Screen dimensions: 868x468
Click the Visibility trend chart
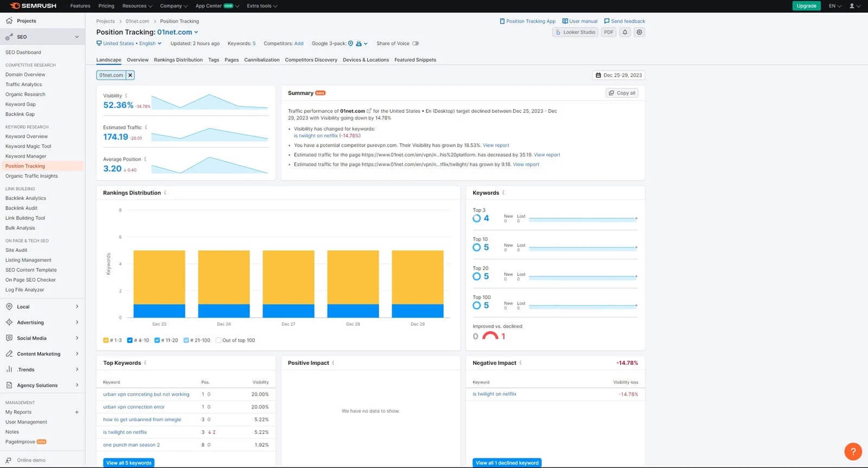pyautogui.click(x=209, y=101)
